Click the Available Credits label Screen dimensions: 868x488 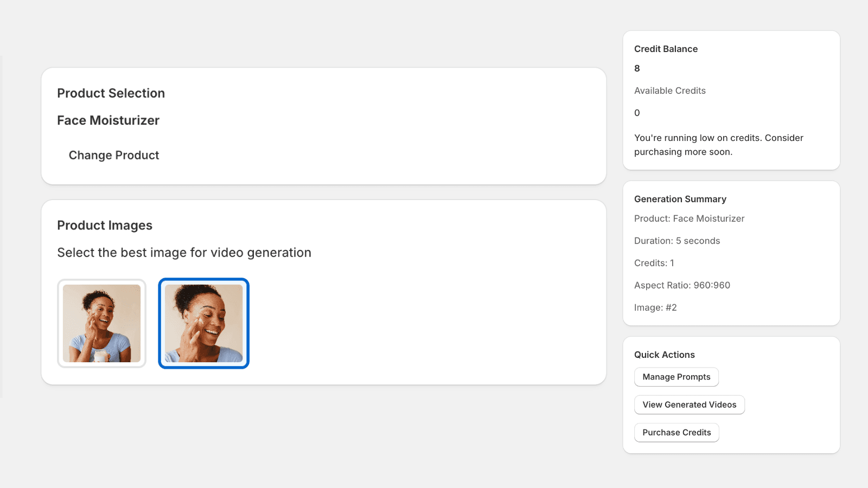pyautogui.click(x=670, y=91)
